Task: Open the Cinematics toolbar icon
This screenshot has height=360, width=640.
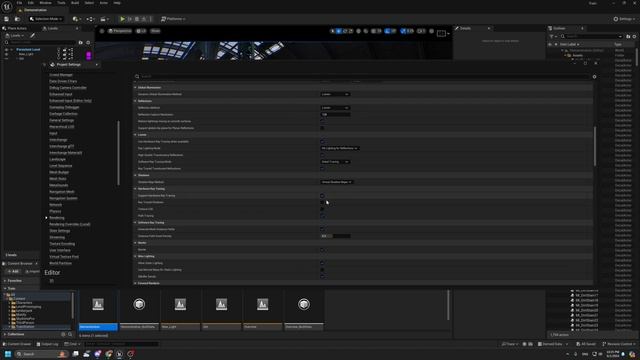Action: (104, 19)
